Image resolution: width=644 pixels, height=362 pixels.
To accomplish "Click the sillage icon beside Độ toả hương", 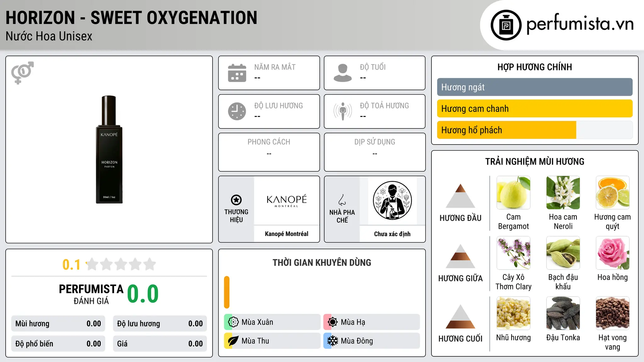I will point(343,111).
